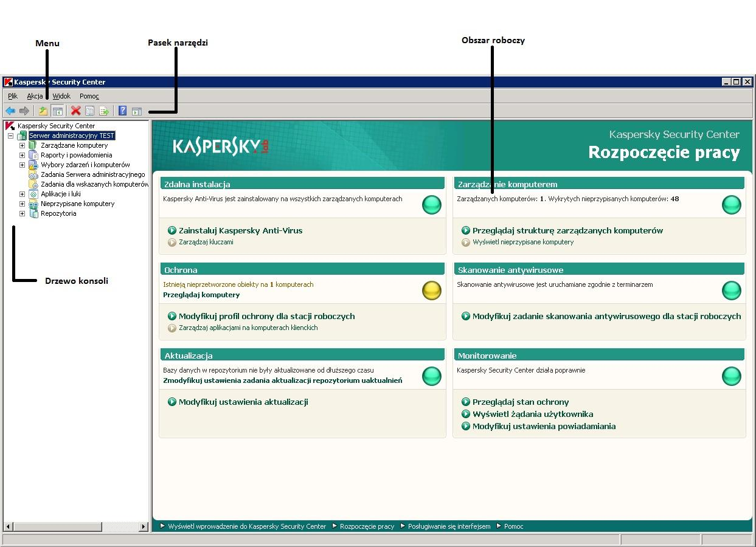Click Modyfikuj zadanie skanowania antywirusowego link
This screenshot has height=547, width=756.
(x=606, y=316)
